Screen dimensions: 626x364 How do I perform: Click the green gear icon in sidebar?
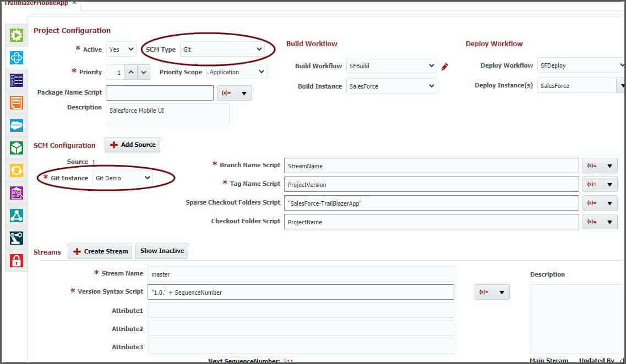[x=17, y=35]
